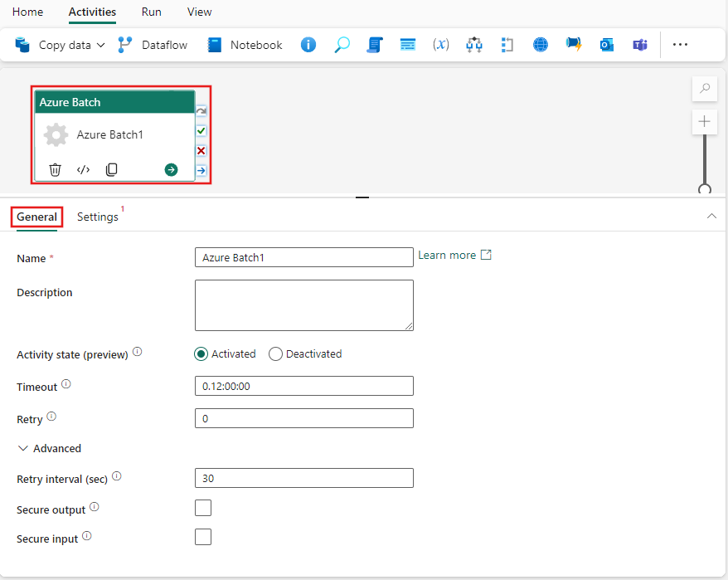Screen dimensions: 728x580
Task: Click inside the Timeout input field
Action: click(303, 385)
